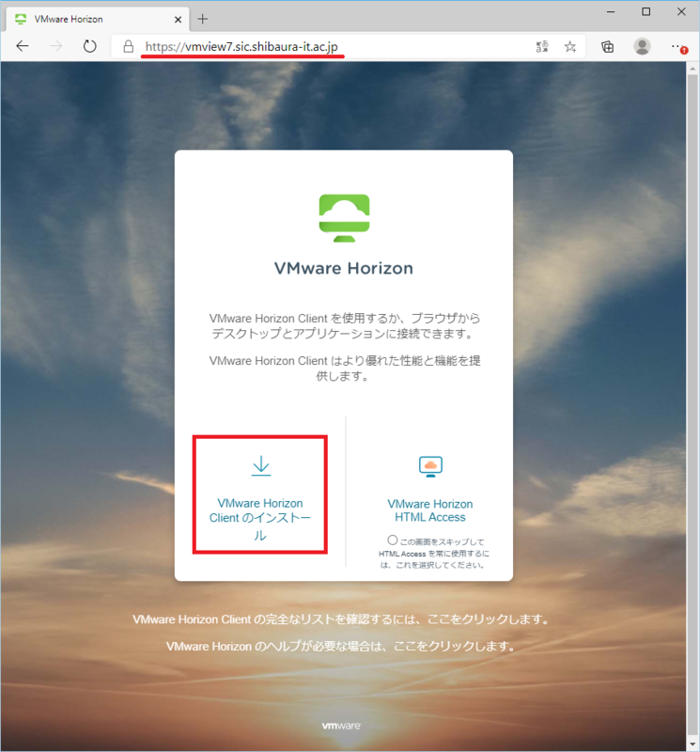Viewport: 700px width, 752px height.
Task: Open a new tab with plus button
Action: click(202, 19)
